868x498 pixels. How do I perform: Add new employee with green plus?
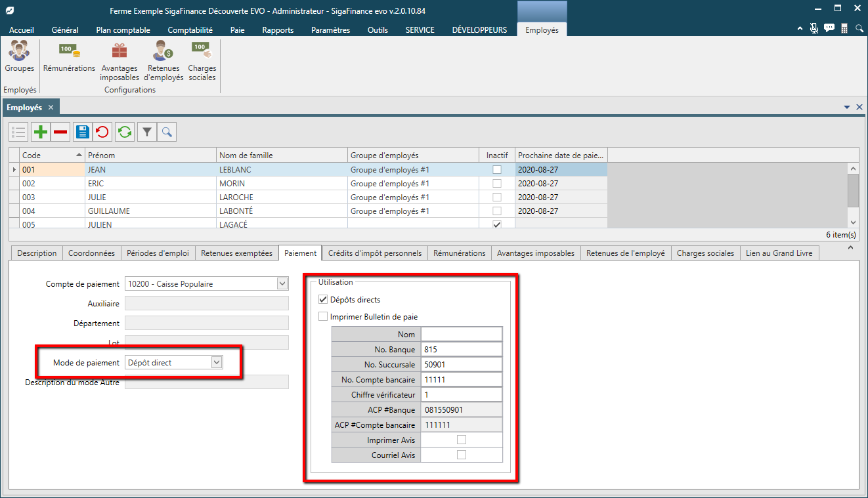point(41,132)
